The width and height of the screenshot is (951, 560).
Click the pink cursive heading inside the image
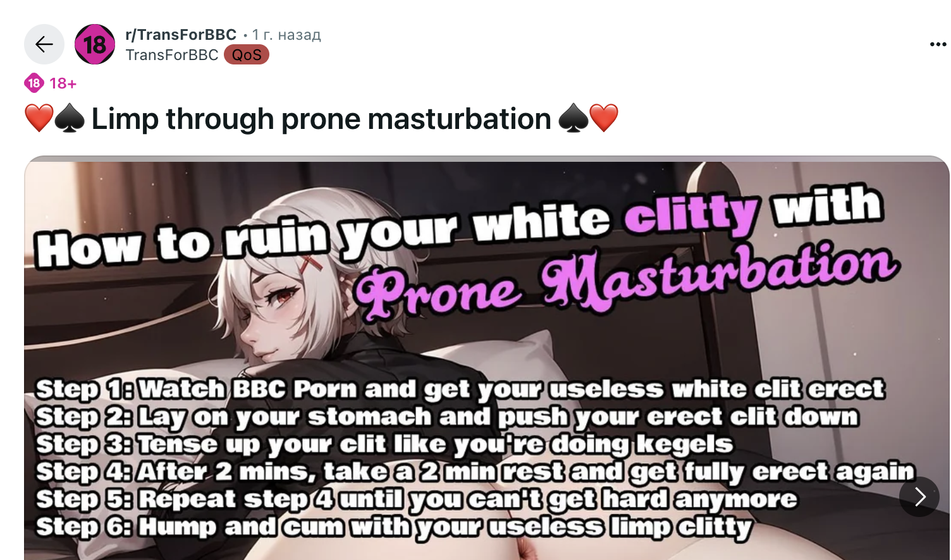pyautogui.click(x=626, y=281)
